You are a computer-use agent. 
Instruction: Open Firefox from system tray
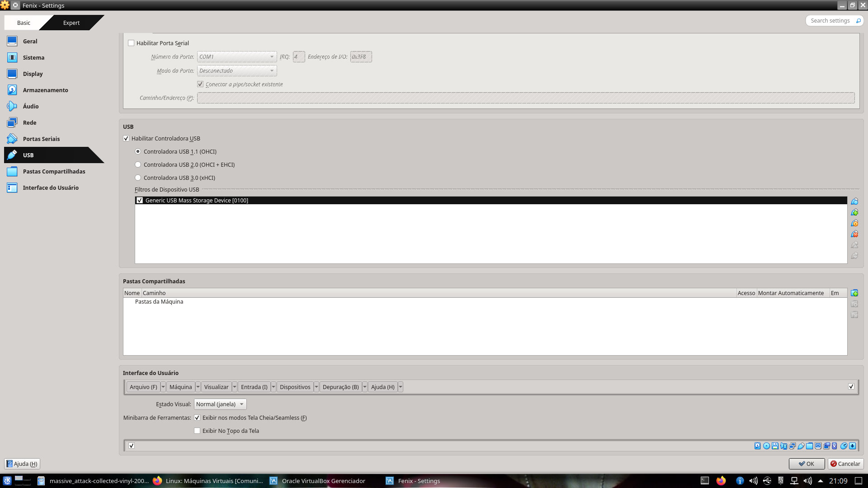pyautogui.click(x=721, y=481)
